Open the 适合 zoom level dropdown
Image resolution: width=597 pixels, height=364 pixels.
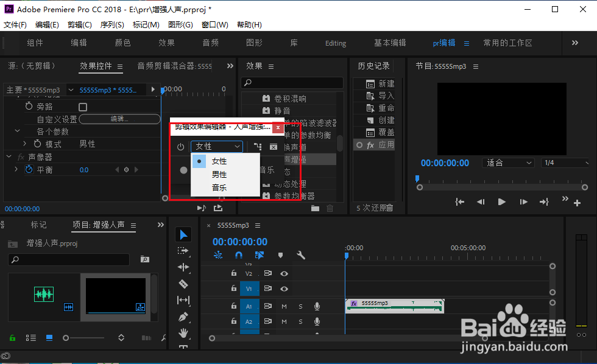click(x=509, y=163)
